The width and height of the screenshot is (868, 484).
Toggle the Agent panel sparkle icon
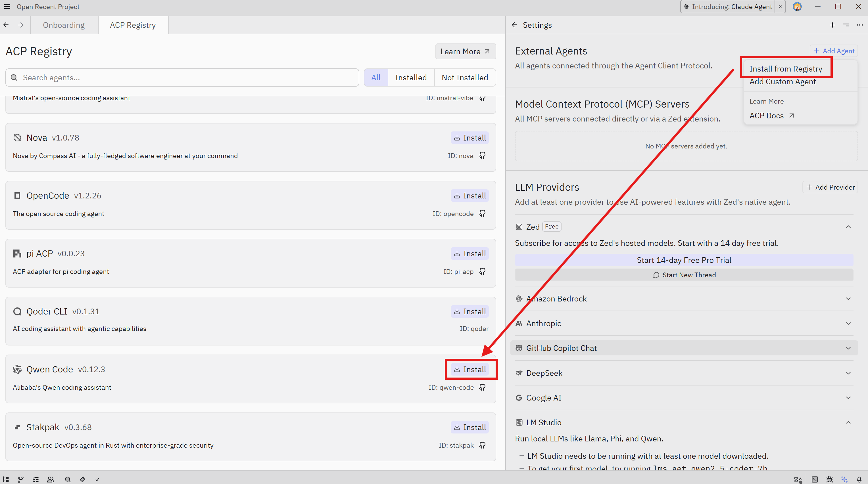pyautogui.click(x=844, y=479)
